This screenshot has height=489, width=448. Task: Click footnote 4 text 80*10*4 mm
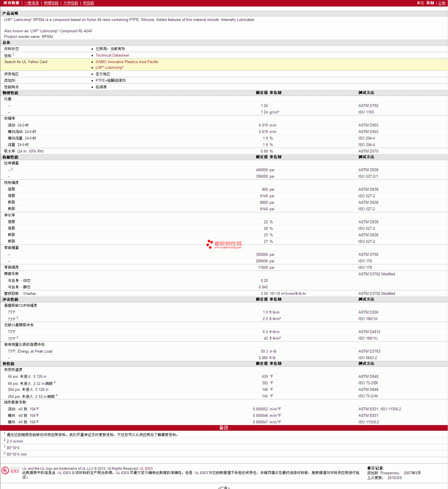[17, 454]
